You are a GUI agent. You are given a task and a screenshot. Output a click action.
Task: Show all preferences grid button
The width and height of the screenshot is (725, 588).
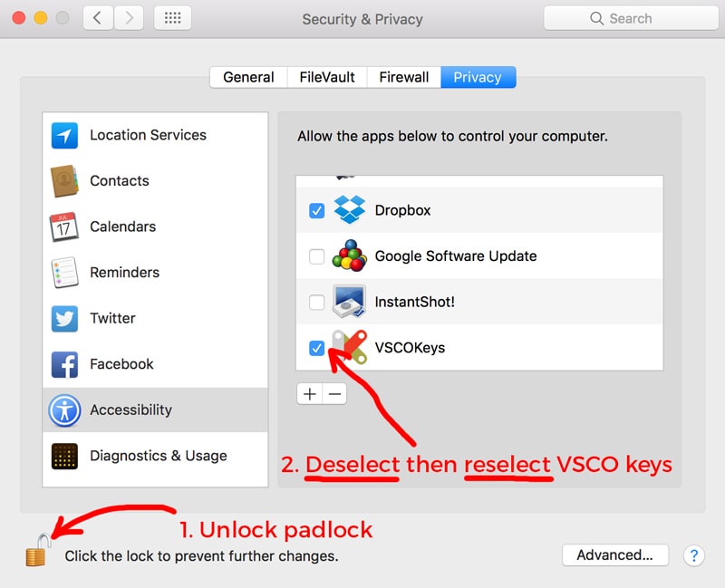[172, 18]
